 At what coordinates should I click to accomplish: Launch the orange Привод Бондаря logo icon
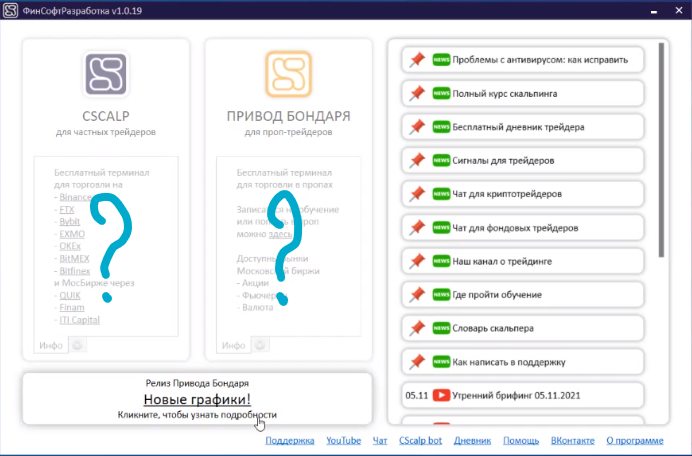289,74
